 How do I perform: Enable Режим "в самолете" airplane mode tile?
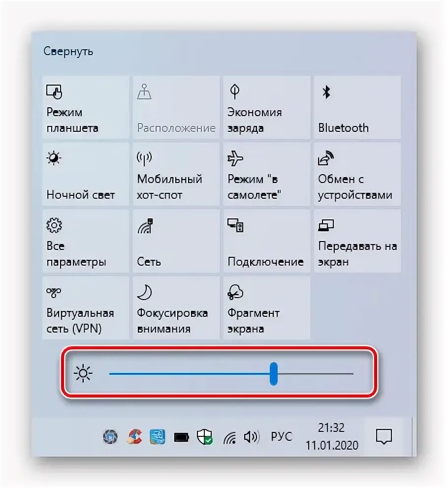coord(267,174)
